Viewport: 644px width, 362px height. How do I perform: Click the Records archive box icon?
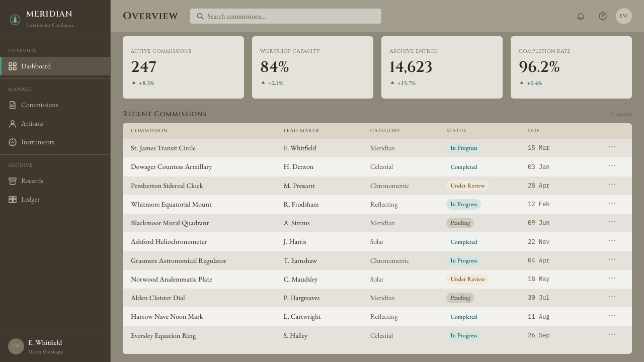[x=13, y=181]
